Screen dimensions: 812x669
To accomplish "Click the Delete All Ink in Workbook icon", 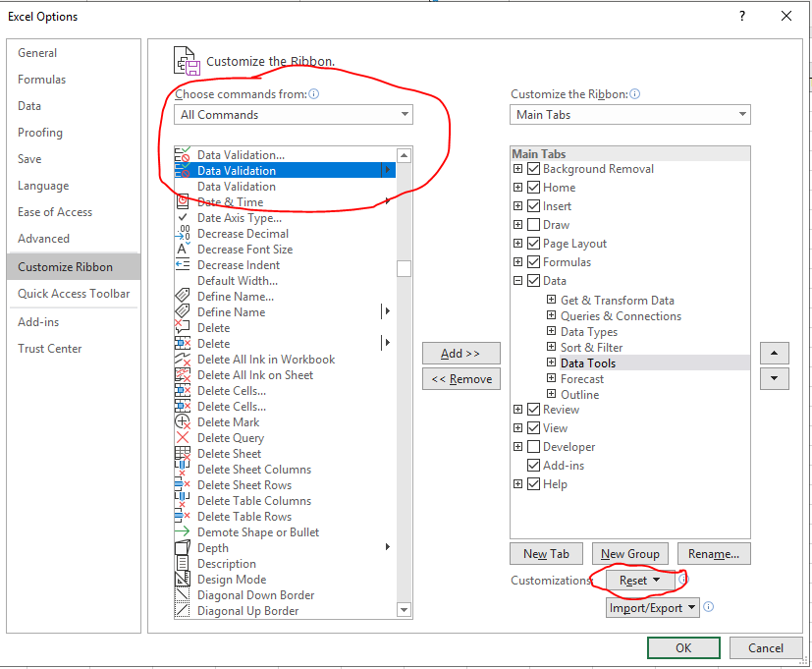I will (x=183, y=360).
